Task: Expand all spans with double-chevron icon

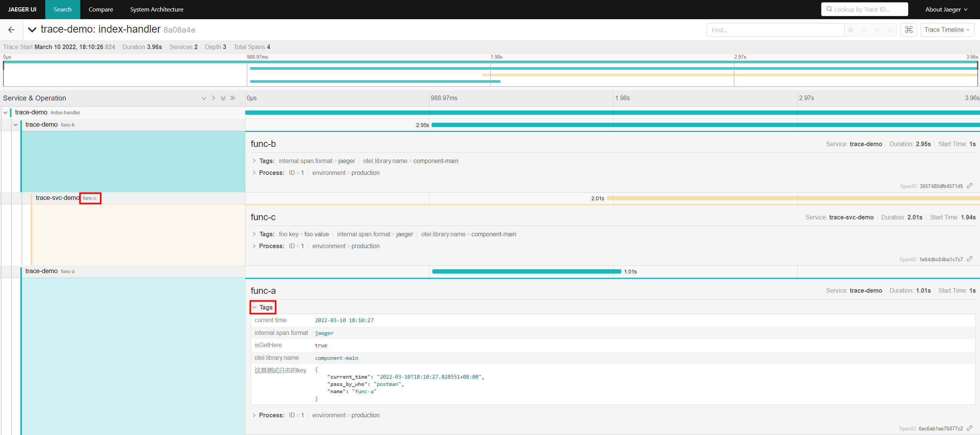Action: 223,98
